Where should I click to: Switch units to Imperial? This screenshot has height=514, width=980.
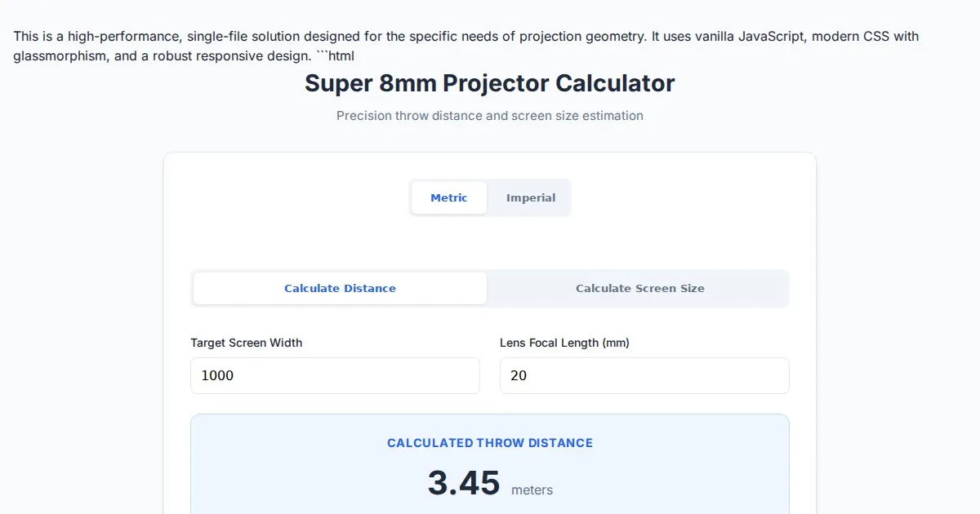point(530,198)
